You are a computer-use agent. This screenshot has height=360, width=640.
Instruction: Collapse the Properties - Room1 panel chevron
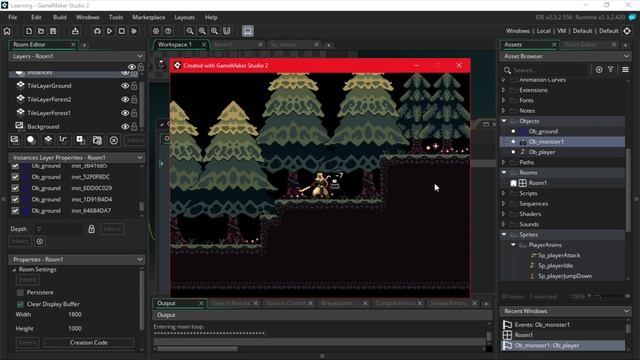(x=140, y=259)
